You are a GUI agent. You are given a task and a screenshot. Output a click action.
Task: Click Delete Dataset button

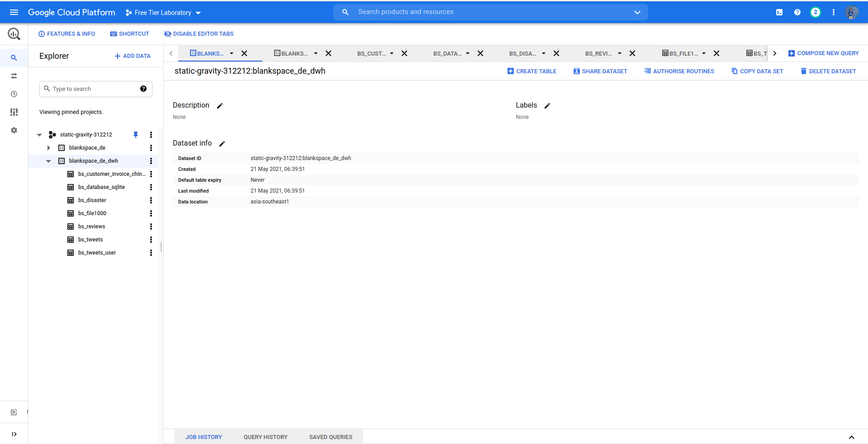(828, 71)
